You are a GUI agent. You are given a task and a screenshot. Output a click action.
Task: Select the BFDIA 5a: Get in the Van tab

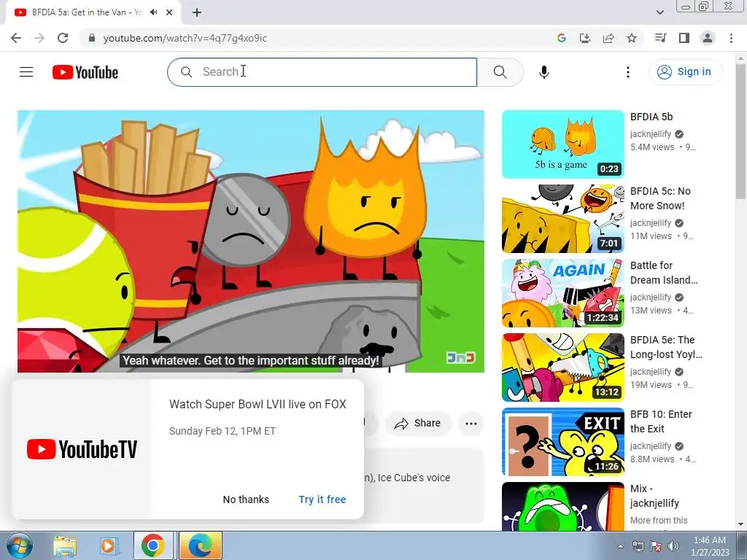[x=88, y=12]
